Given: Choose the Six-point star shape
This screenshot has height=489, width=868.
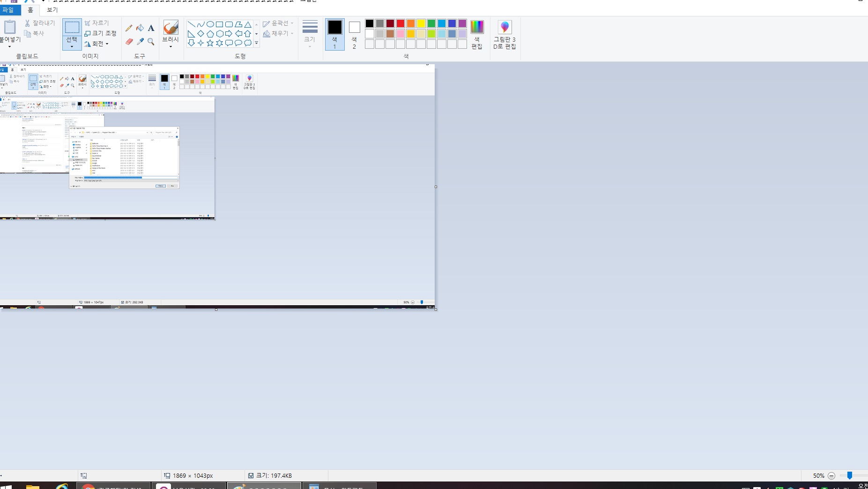Looking at the screenshot, I should [x=219, y=43].
